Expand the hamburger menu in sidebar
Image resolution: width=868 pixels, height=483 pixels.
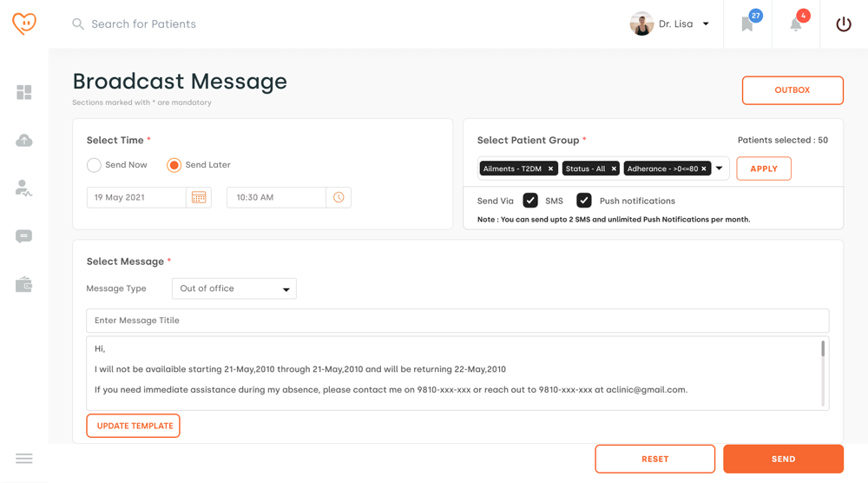click(x=23, y=459)
